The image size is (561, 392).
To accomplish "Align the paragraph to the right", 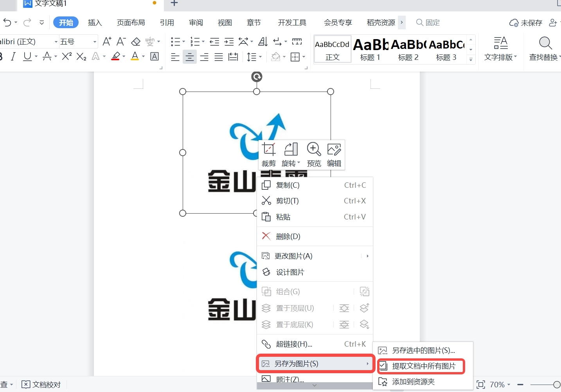I will [204, 57].
